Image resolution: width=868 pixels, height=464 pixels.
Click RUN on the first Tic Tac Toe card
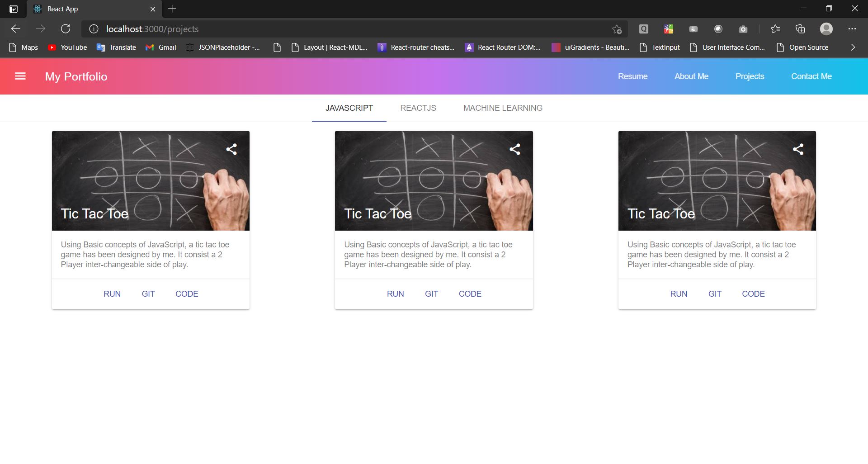112,294
